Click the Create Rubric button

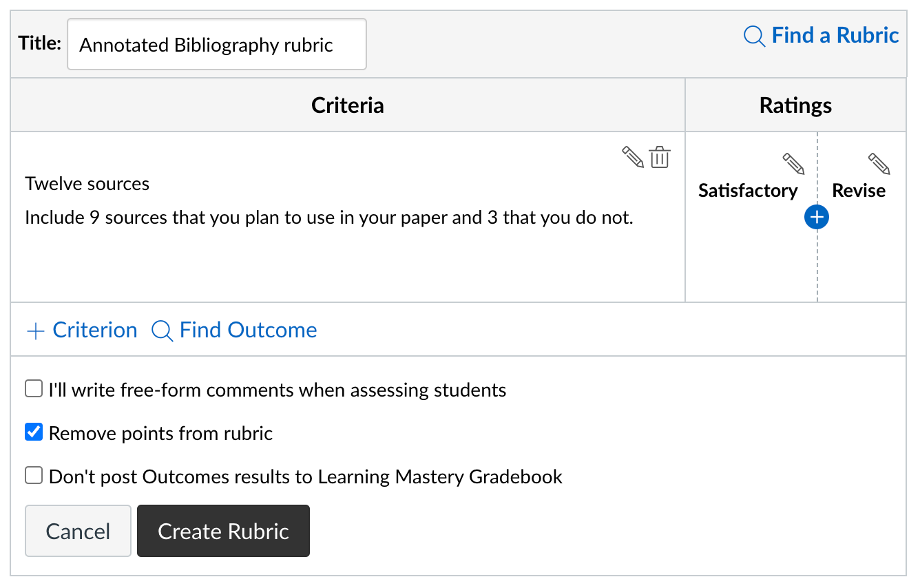(222, 531)
